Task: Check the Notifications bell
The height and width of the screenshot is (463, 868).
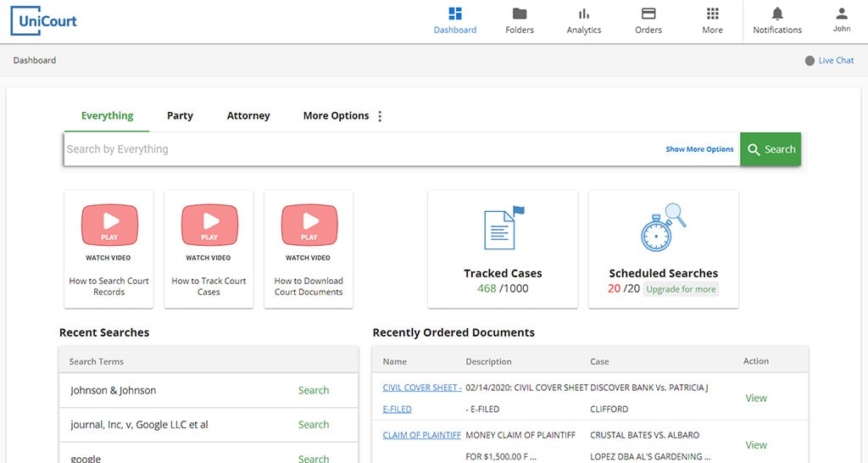Action: 777,20
